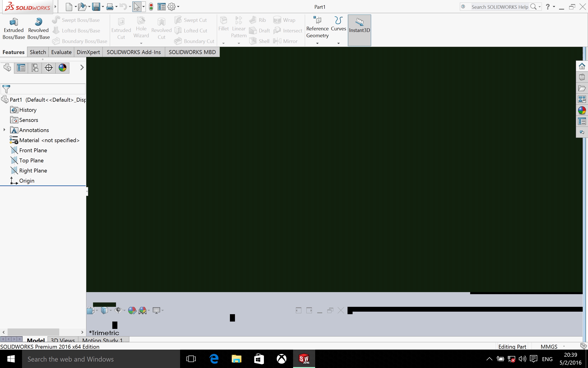Expand the Curves dropdown arrow
This screenshot has height=368, width=588.
[x=339, y=43]
